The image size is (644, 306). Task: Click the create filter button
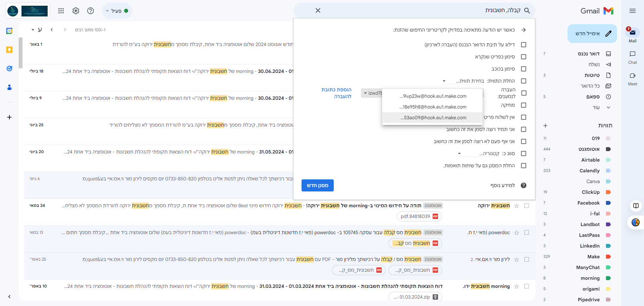coord(318,185)
